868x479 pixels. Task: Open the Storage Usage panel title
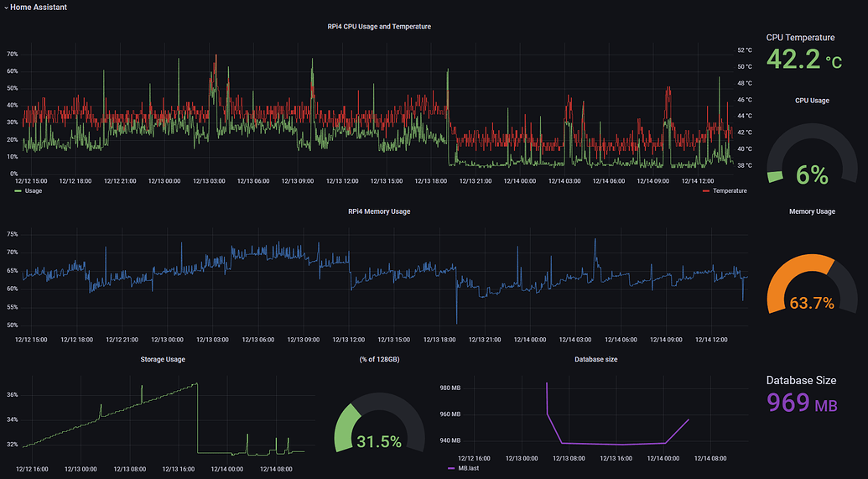point(163,359)
